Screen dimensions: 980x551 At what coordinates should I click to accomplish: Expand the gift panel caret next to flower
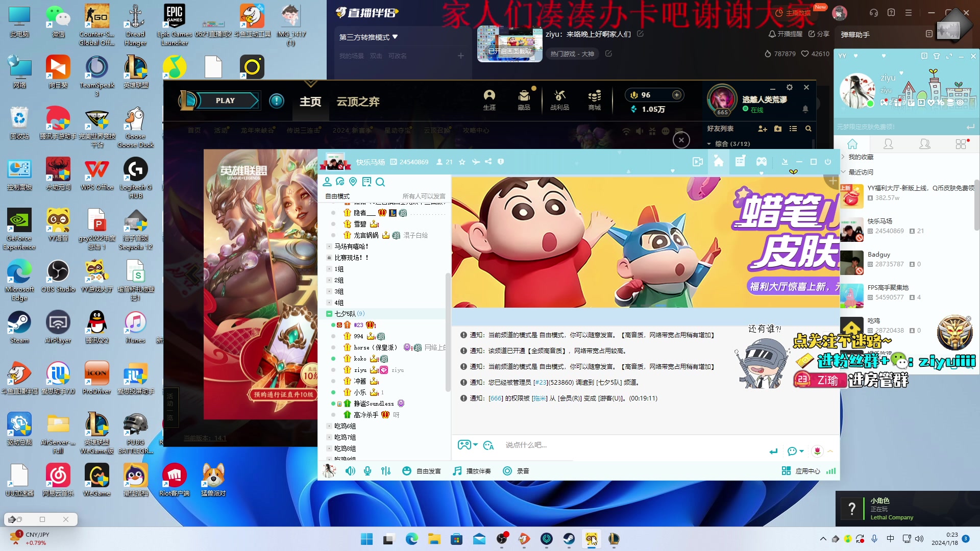[x=830, y=451]
